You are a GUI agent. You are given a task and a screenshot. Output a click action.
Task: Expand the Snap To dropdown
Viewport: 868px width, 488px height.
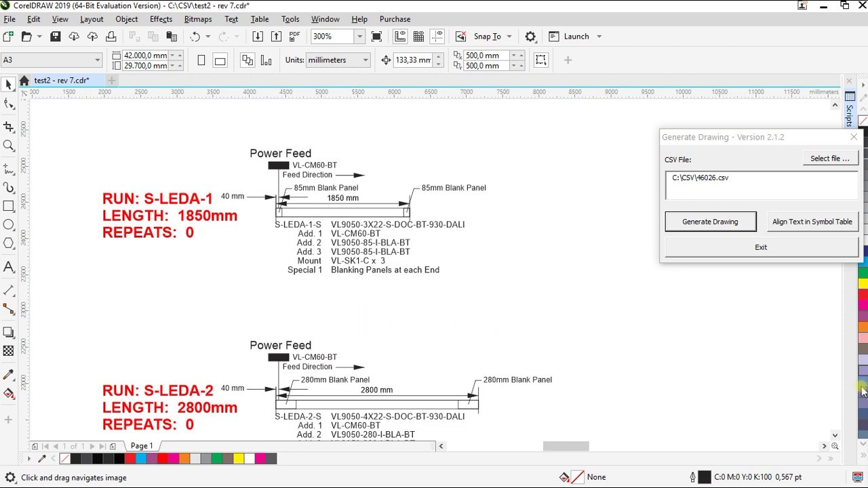509,37
